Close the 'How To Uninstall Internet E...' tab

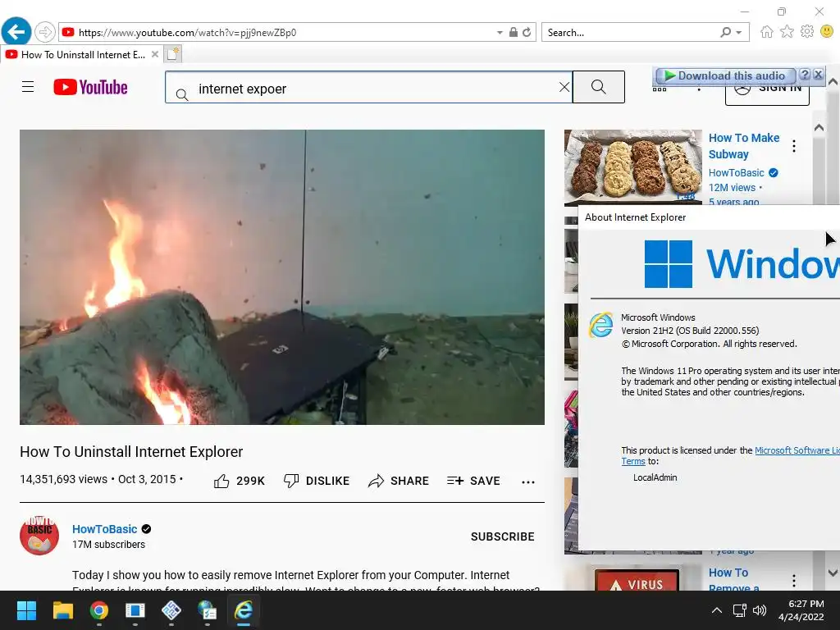[x=155, y=54]
